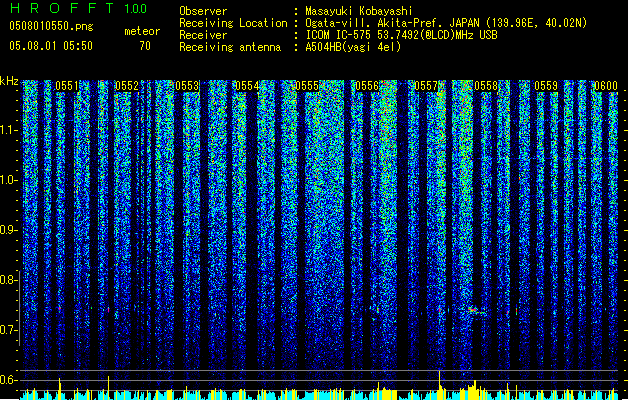Image resolution: width=629 pixels, height=400 pixels.
Task: Click the HROFFT 1.0.0 title text
Action: click(78, 8)
